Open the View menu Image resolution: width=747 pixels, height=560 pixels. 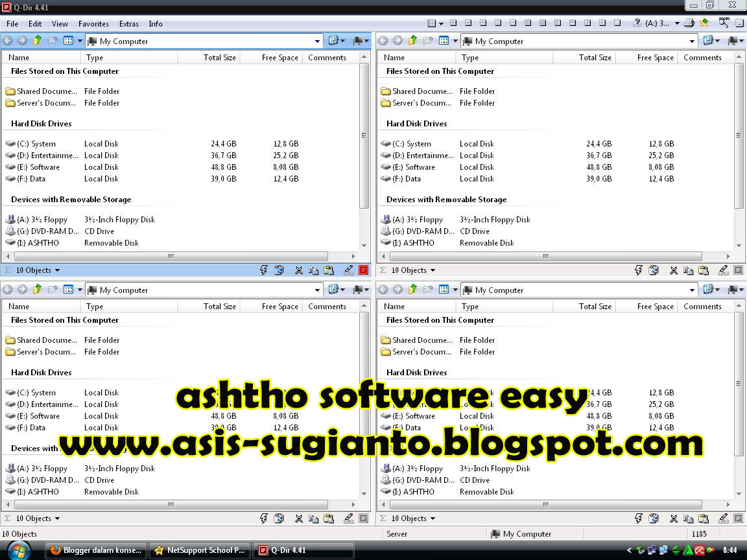[x=60, y=24]
